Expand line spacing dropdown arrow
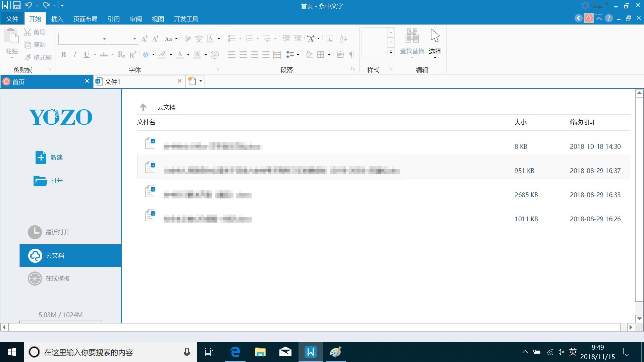 (298, 55)
